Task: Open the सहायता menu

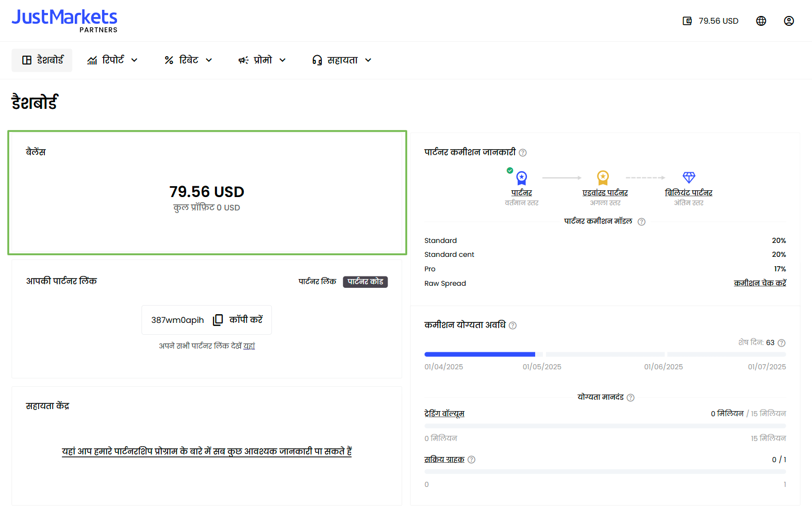Action: [342, 60]
